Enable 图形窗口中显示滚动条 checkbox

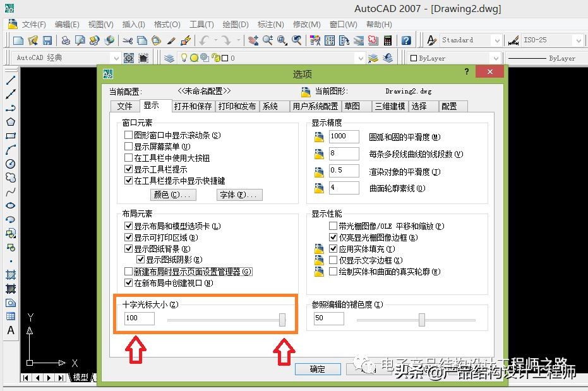128,135
